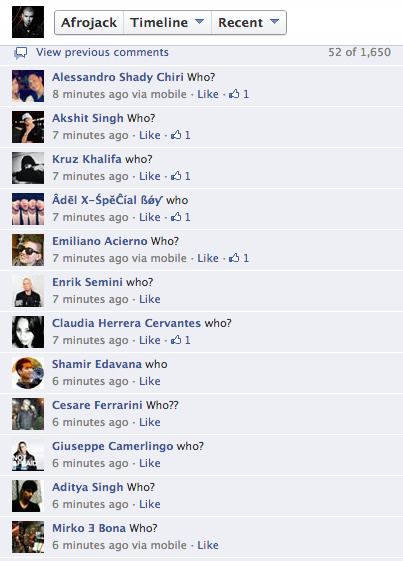Viewport: 403px width, 561px height.
Task: Expand the Recent dropdown
Action: [x=249, y=23]
